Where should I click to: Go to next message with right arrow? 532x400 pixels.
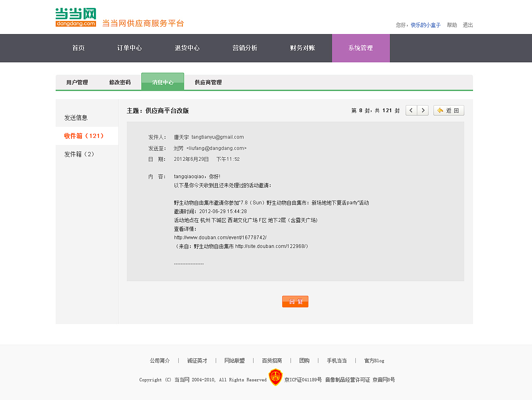(x=423, y=110)
